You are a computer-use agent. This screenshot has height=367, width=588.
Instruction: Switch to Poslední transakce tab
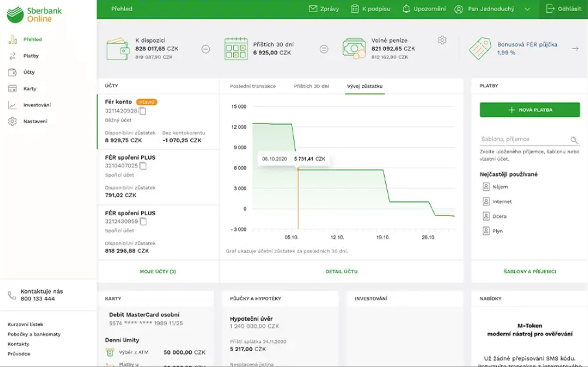click(x=253, y=86)
